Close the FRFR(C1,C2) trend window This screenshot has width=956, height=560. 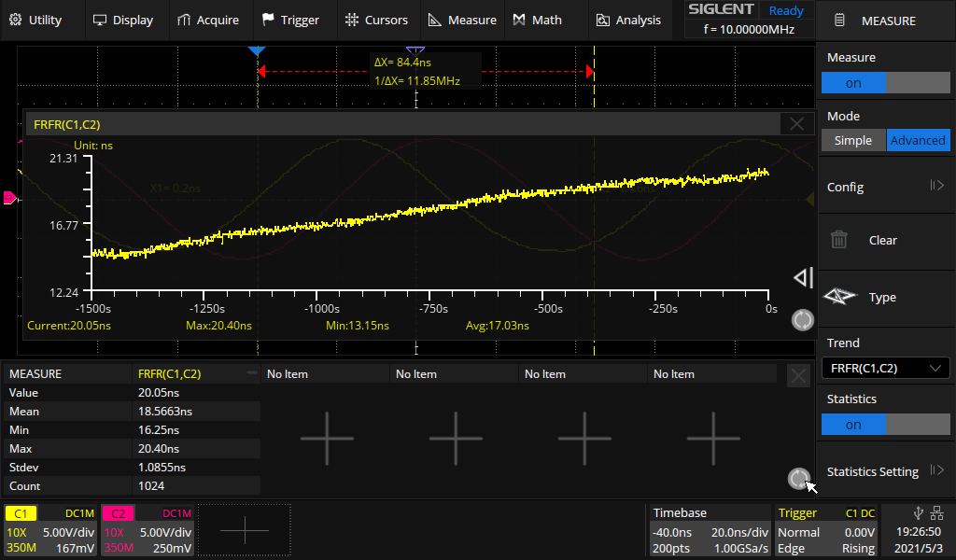coord(796,124)
